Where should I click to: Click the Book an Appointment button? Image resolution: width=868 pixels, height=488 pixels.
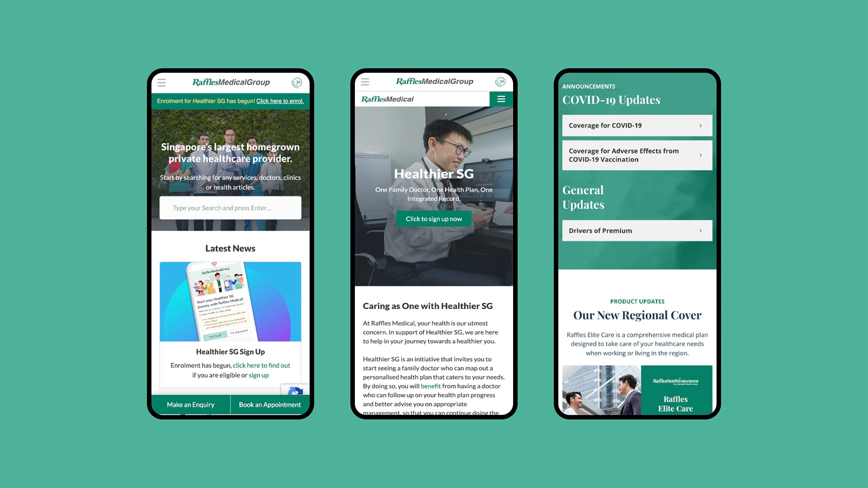(x=270, y=404)
